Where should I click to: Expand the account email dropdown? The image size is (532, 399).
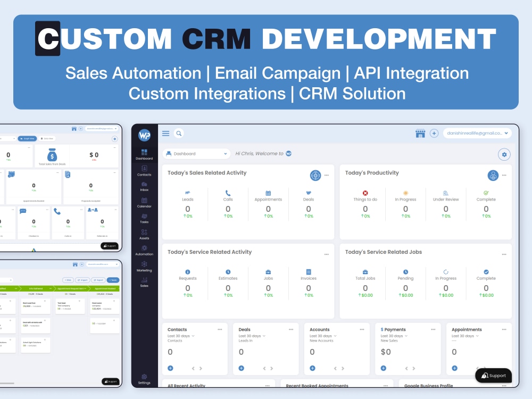tap(477, 133)
